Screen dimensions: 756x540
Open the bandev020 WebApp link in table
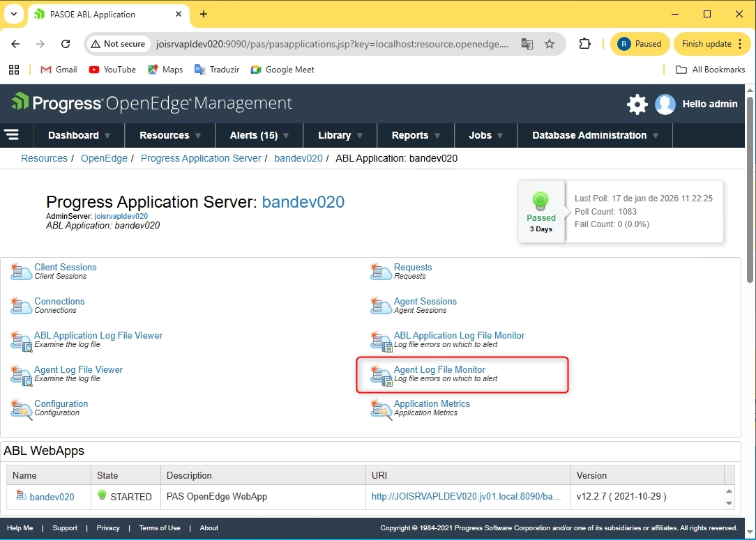tap(52, 497)
